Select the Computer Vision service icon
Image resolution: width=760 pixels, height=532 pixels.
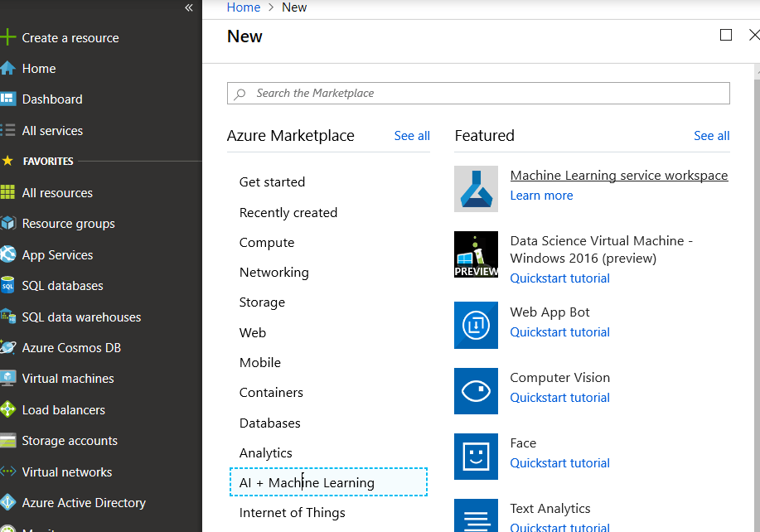coord(475,390)
